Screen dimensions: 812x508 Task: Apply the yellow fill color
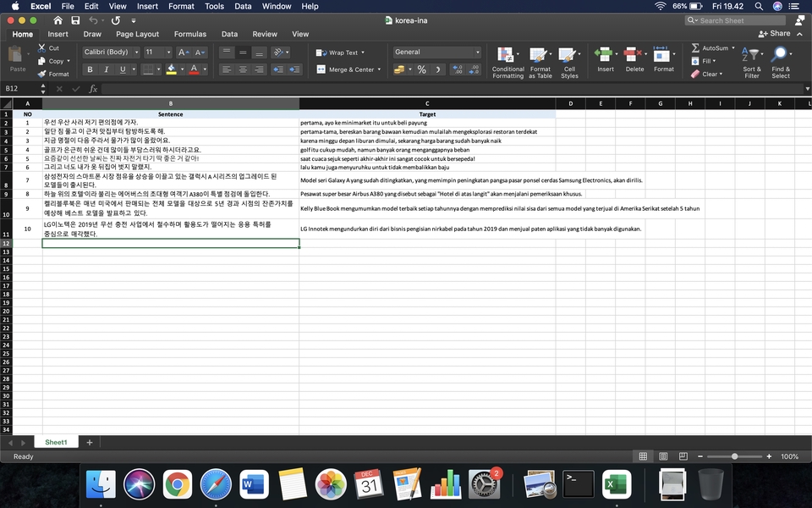(x=172, y=69)
